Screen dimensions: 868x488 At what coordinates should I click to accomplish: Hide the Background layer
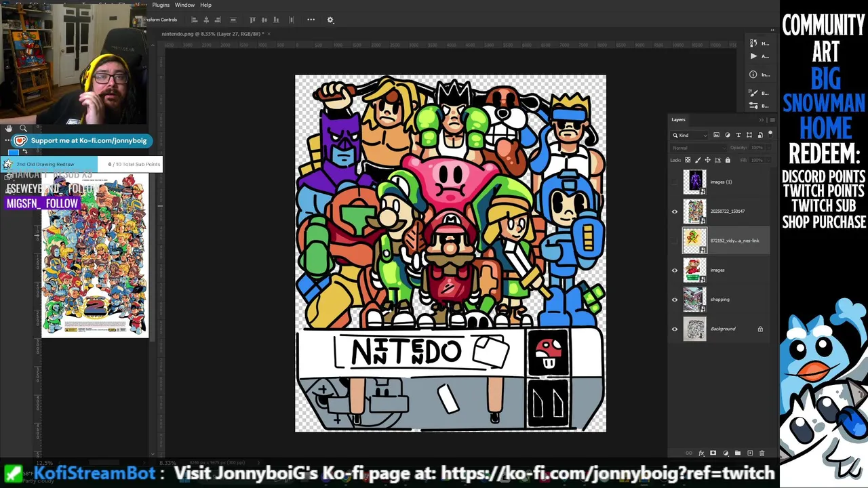coord(675,329)
